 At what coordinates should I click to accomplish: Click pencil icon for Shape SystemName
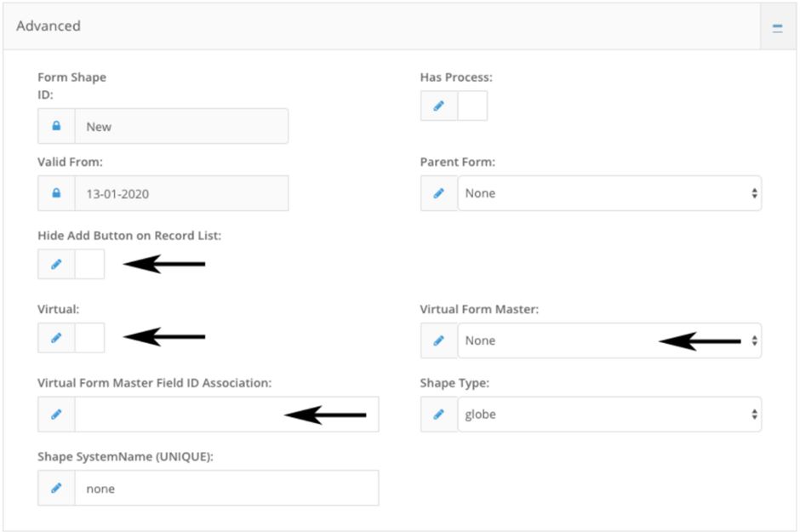point(56,488)
